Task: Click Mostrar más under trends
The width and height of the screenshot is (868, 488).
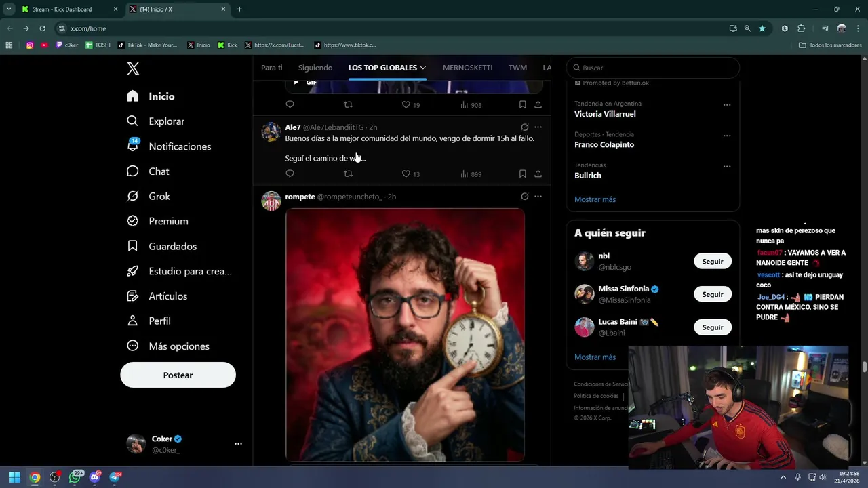Action: 595,199
